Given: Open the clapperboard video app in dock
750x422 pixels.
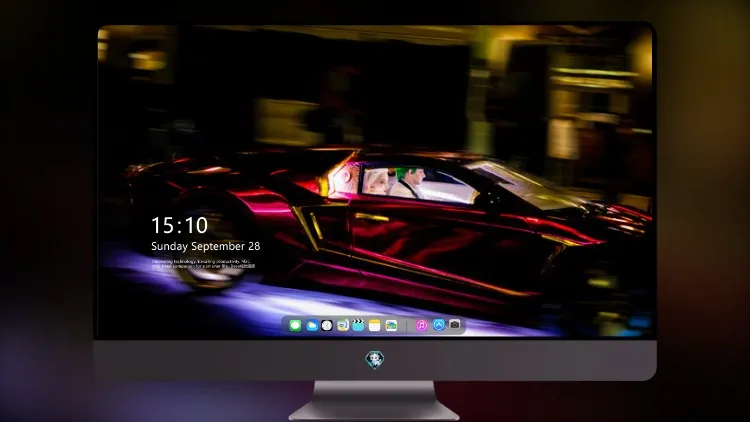Looking at the screenshot, I should coord(358,326).
